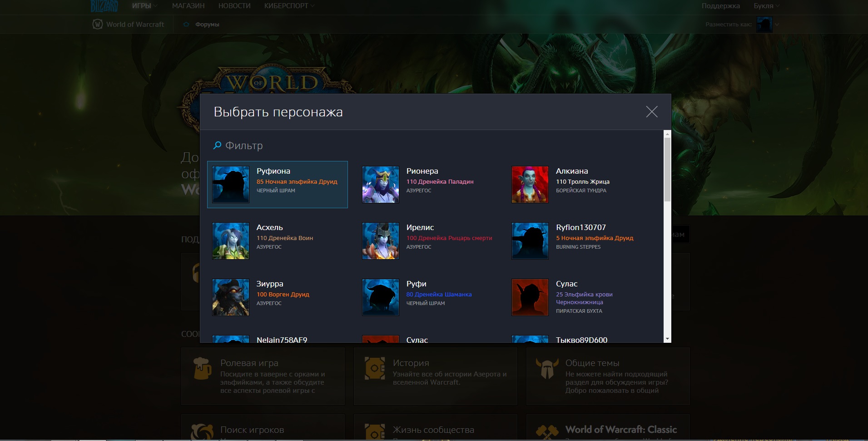
Task: Open the Форумы breadcrumb link
Action: point(207,25)
